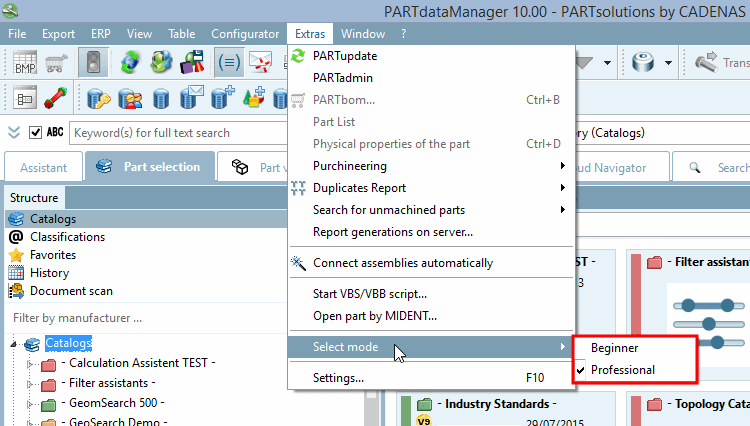Click the red bolt part icon
The image size is (750, 426).
(x=55, y=99)
